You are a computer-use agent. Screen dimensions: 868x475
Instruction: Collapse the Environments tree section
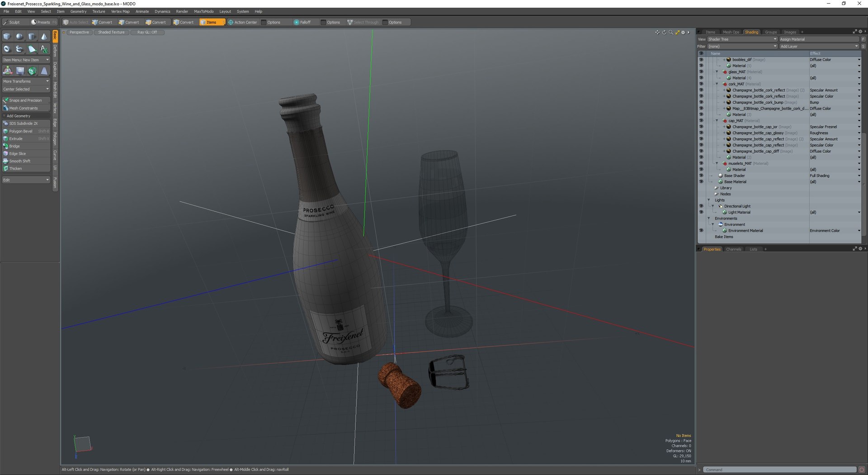tap(708, 218)
